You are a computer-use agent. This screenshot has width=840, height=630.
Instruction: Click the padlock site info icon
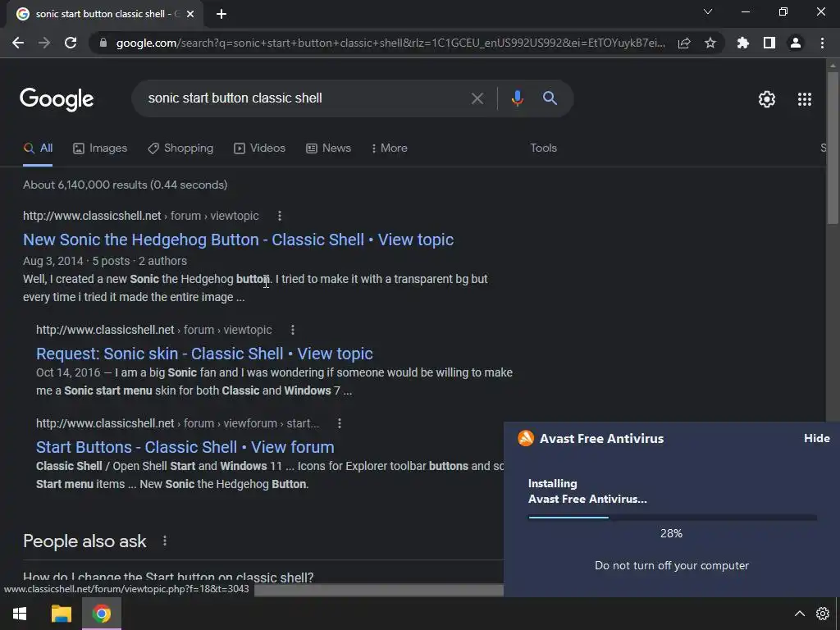[x=103, y=43]
